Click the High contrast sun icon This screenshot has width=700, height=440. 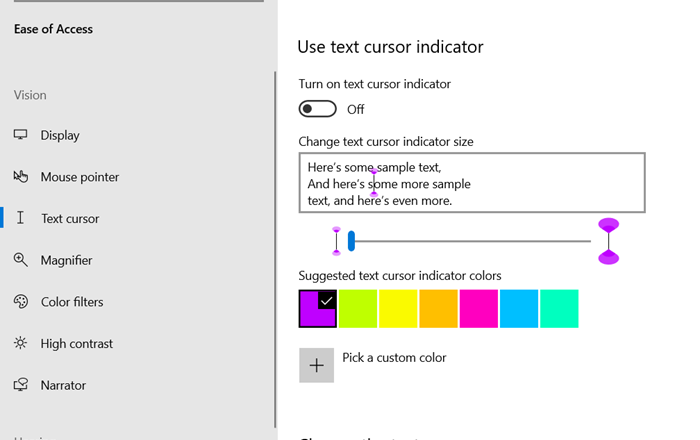coord(20,344)
